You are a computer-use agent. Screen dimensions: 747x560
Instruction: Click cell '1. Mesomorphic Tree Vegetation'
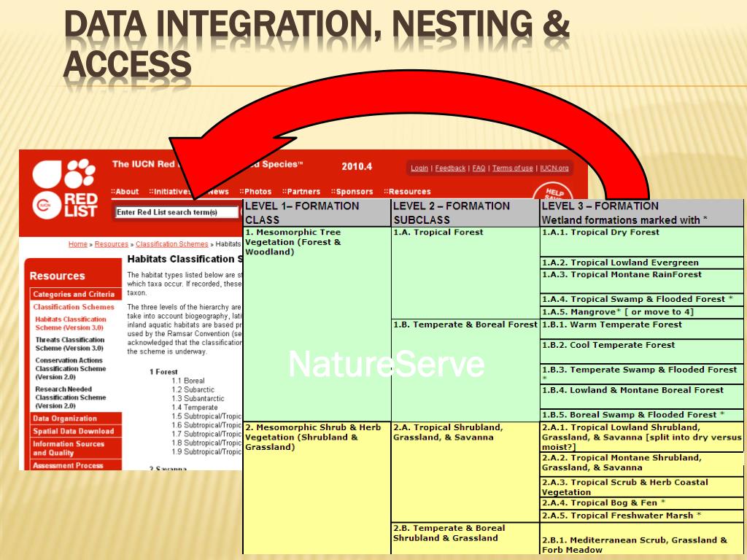tap(317, 324)
